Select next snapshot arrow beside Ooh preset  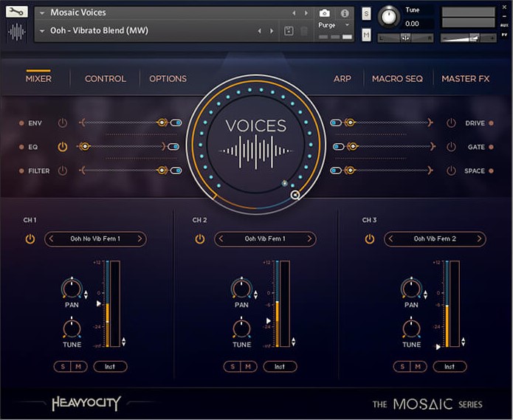point(272,31)
